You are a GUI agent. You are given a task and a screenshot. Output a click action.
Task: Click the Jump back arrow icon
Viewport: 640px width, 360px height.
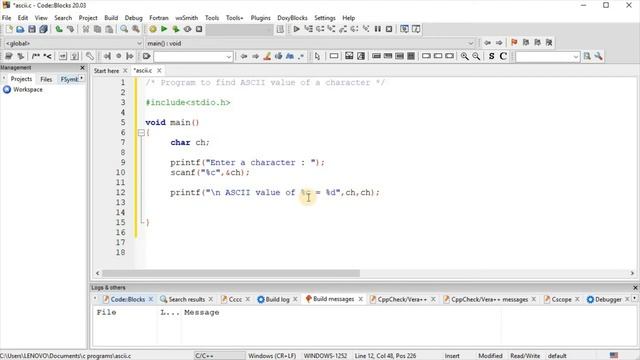487,42
